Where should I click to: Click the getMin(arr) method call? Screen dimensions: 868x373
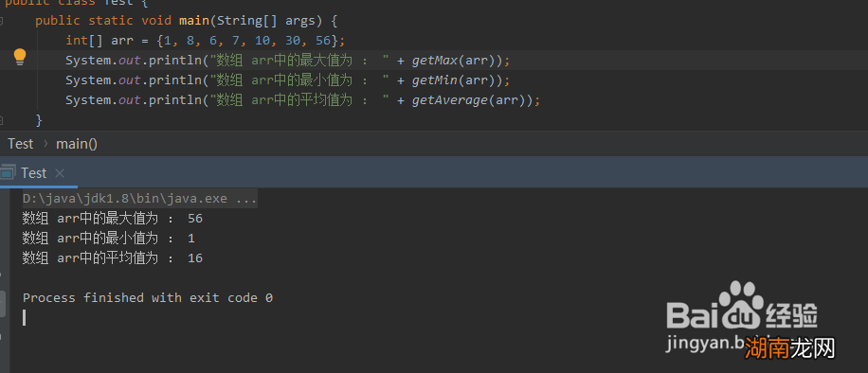coord(457,80)
